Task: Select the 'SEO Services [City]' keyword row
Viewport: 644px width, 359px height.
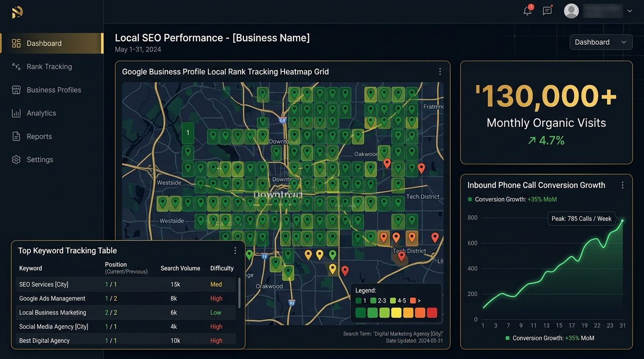Action: (x=126, y=284)
